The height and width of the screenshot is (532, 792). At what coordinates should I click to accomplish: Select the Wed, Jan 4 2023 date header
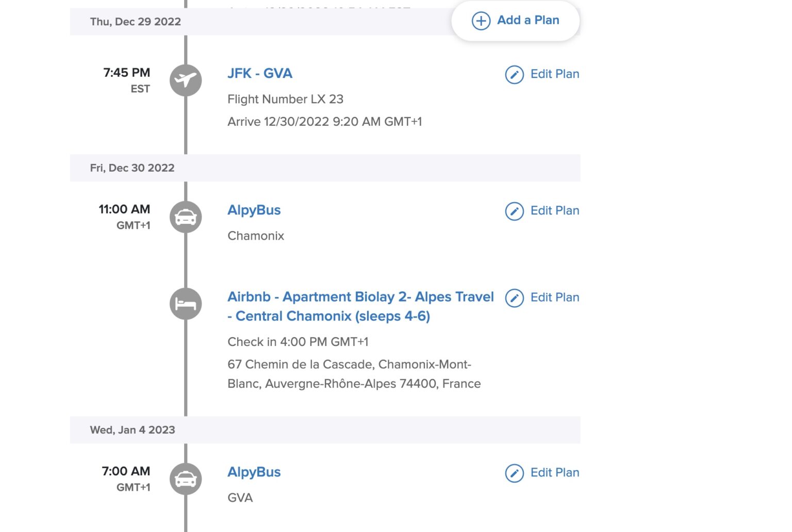coord(131,429)
